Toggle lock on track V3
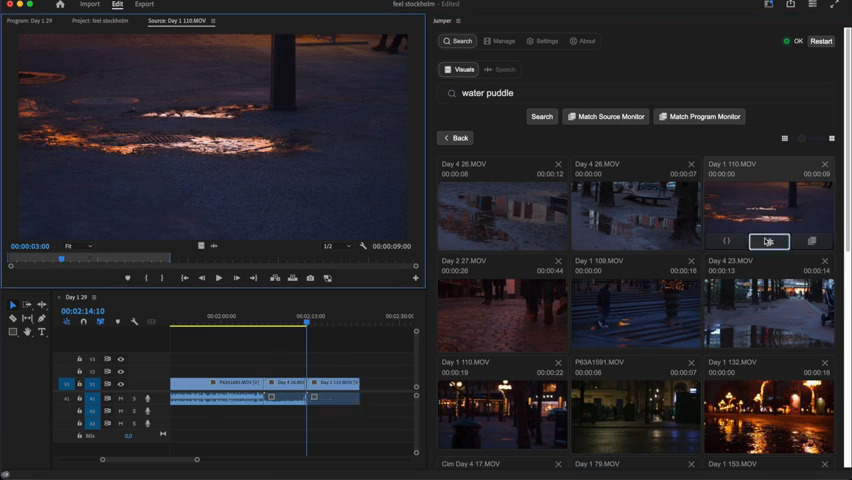This screenshot has width=852, height=480. tap(80, 359)
